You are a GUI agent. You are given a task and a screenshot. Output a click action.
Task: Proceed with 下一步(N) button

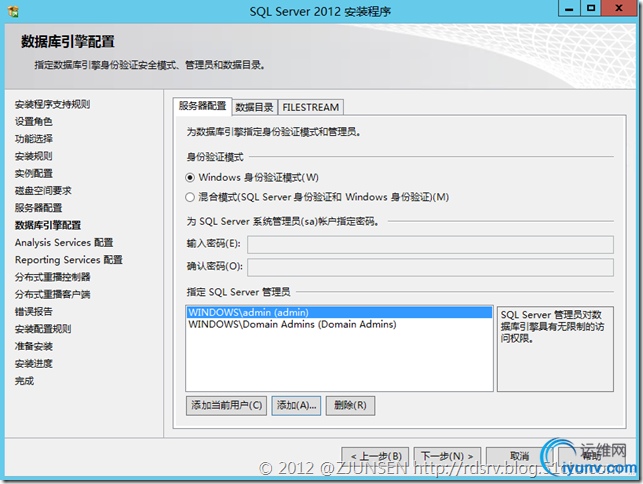click(447, 456)
